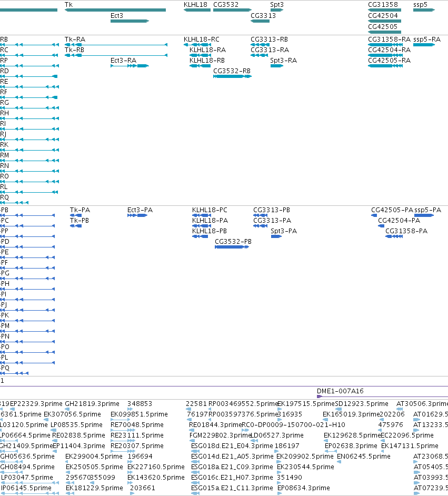
Task: Click the RE02838.5prime EST label
Action: pos(78,435)
